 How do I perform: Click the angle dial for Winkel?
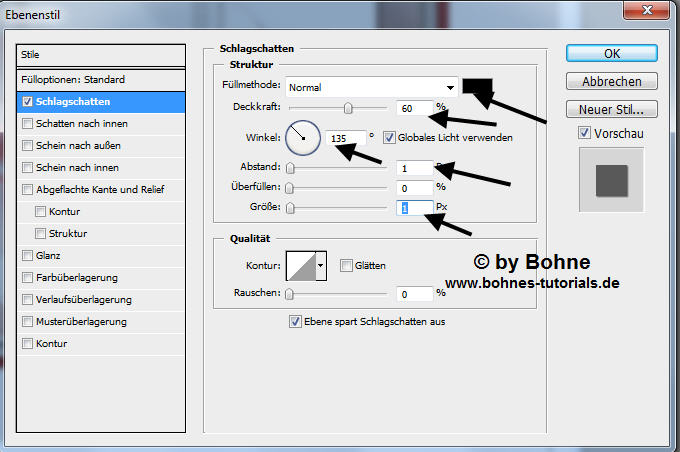pos(302,137)
